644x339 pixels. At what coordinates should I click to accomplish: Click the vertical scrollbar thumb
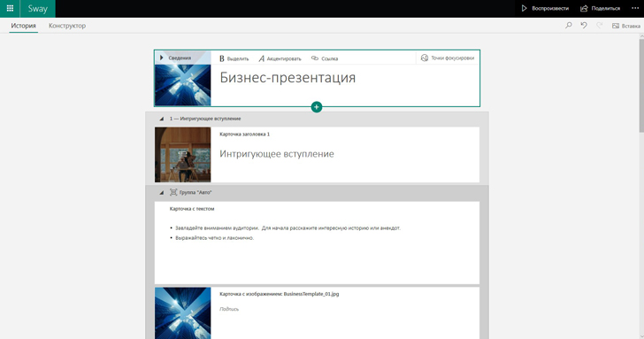641,85
